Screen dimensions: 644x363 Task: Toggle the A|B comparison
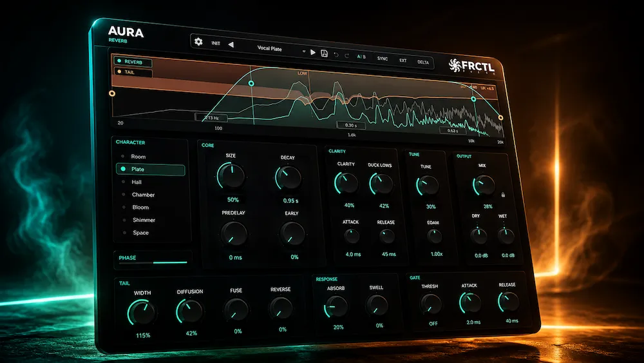click(361, 57)
